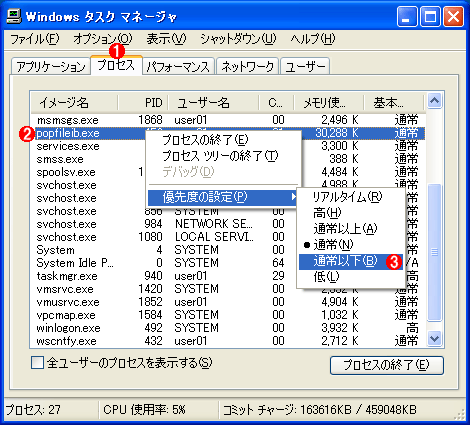Viewport: 470px width, 425px height.
Task: Set priority to 高(H)
Action: [x=351, y=213]
